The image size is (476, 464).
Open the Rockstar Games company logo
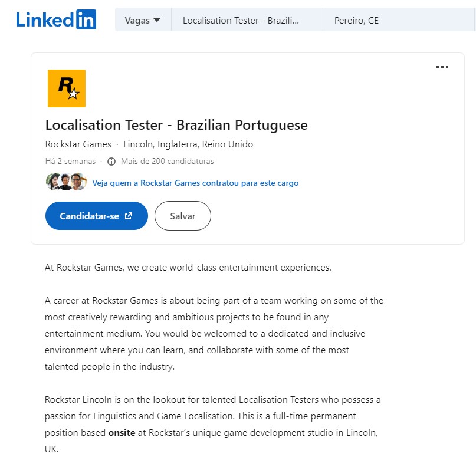[67, 88]
